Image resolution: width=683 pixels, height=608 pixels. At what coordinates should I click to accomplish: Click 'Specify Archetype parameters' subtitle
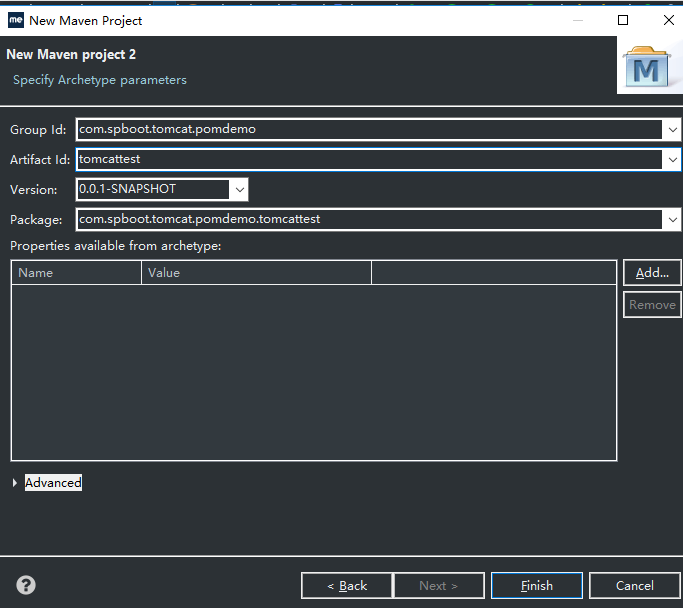tap(100, 80)
